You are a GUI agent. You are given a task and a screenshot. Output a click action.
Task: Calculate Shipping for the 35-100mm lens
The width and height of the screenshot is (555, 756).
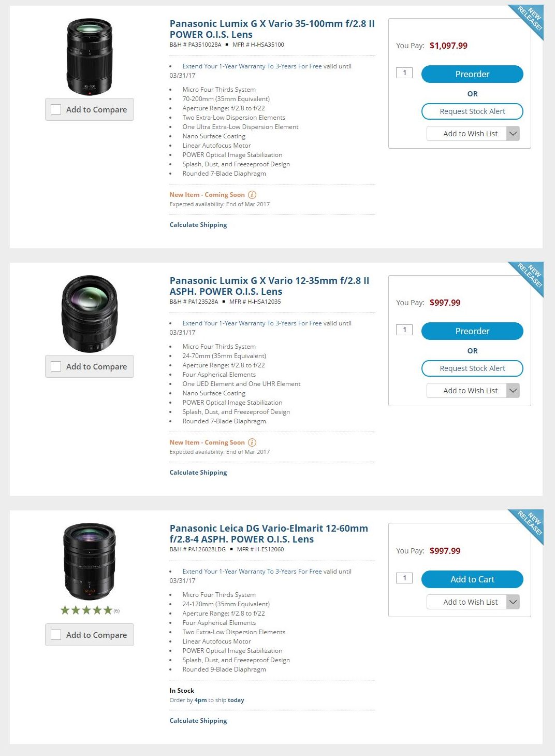coord(198,225)
